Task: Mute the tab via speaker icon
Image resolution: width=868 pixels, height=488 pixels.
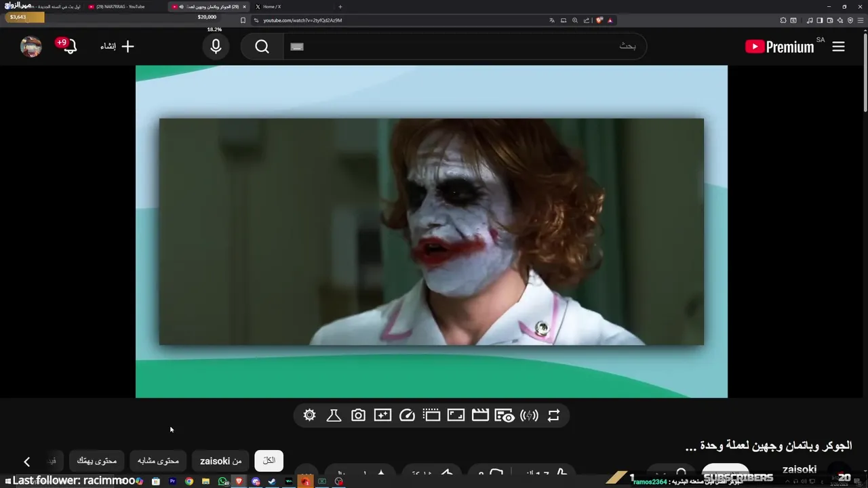Action: click(182, 7)
